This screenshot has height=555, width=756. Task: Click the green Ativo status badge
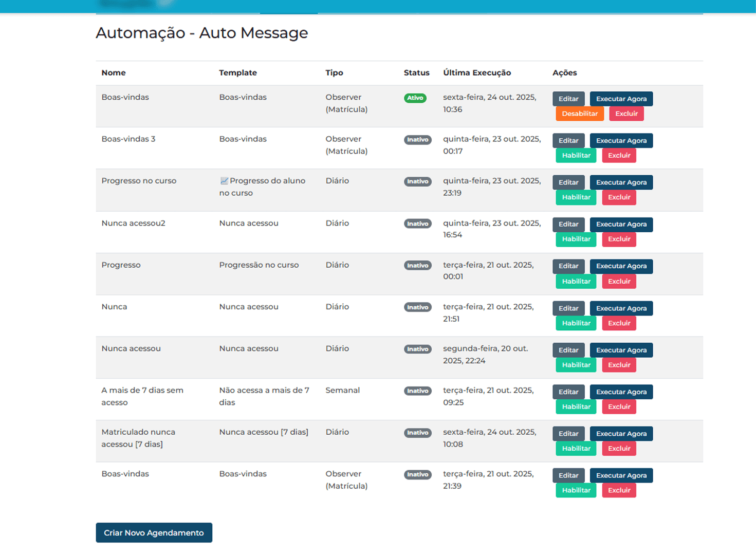tap(415, 98)
